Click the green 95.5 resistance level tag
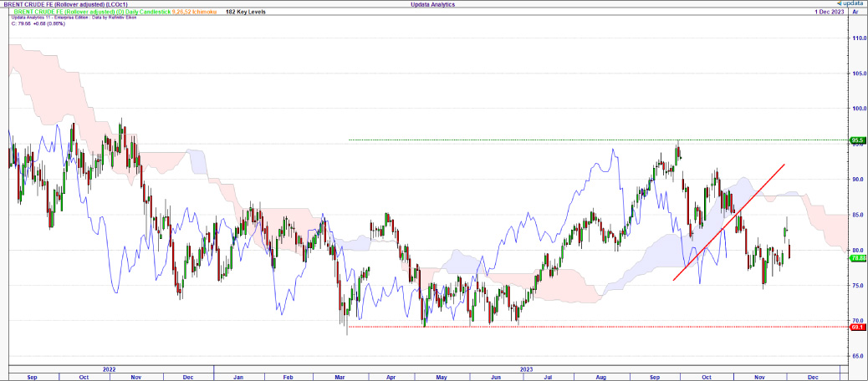The image size is (868, 381). pos(857,140)
